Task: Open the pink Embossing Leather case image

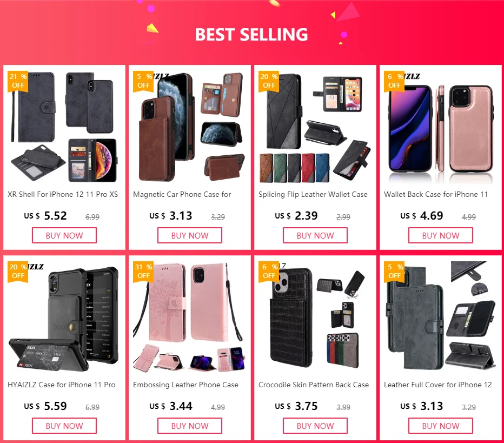Action: [x=190, y=318]
